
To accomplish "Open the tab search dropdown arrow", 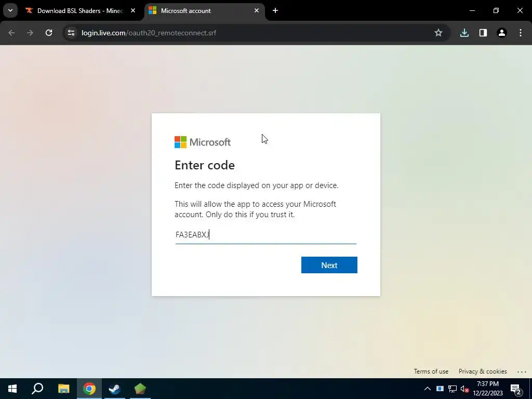I will click(x=10, y=10).
